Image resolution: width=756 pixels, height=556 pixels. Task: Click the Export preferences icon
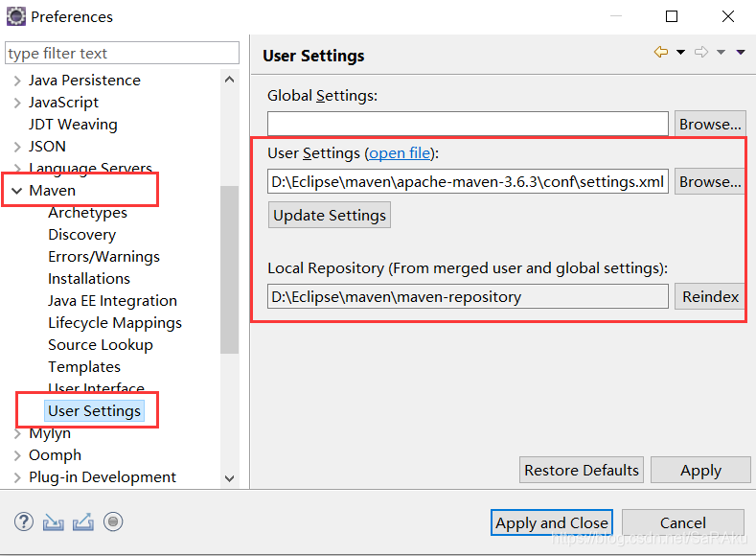pos(83,521)
